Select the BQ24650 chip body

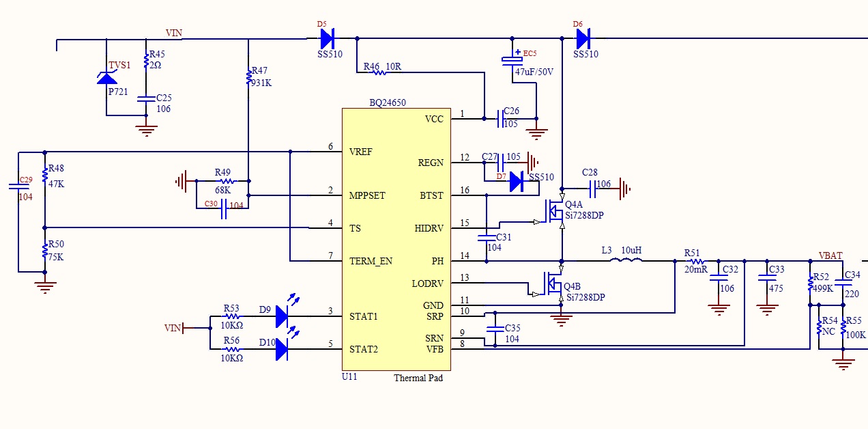coord(396,239)
